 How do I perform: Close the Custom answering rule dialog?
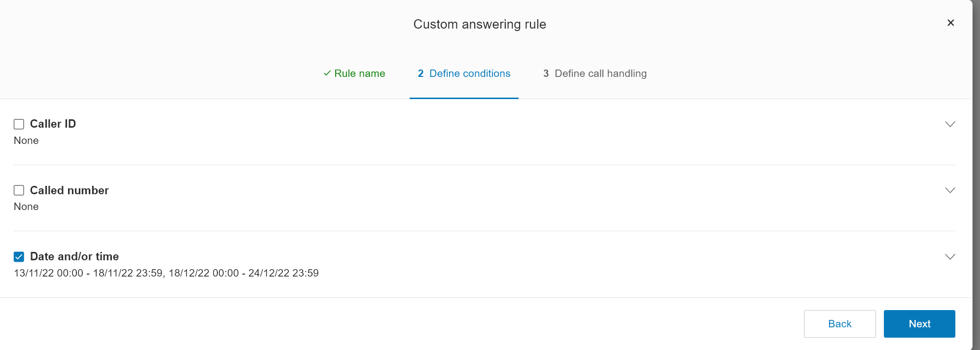point(950,23)
